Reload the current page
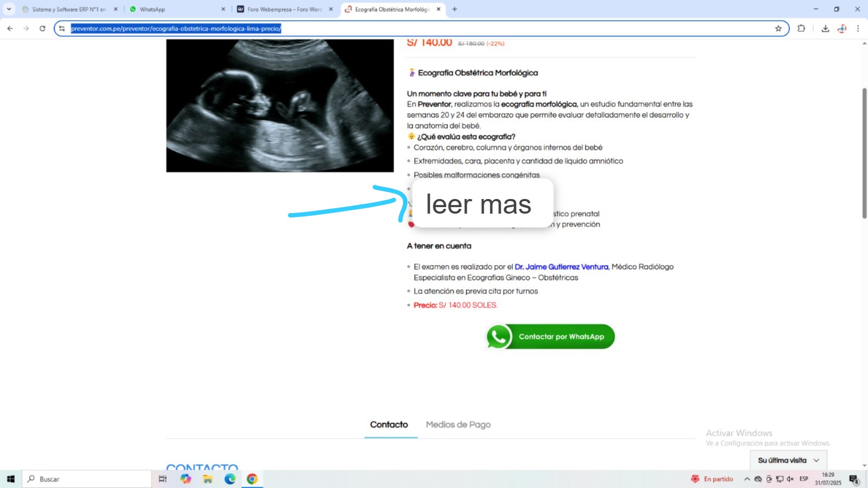Image resolution: width=868 pixels, height=488 pixels. click(x=42, y=29)
